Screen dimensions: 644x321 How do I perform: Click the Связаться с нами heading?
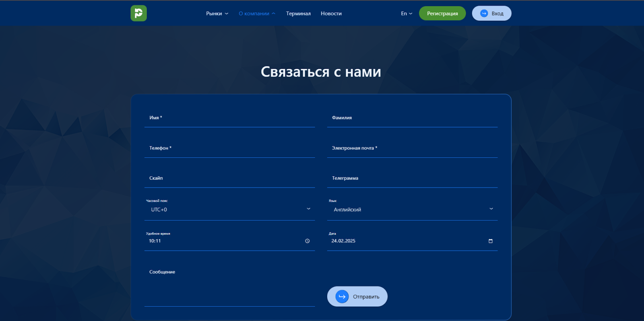tap(321, 72)
